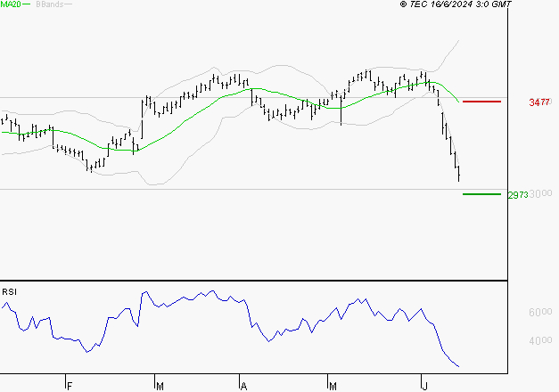Click the end of the green MA20 line
Screen dimensions: 559x392
pyautogui.click(x=458, y=102)
